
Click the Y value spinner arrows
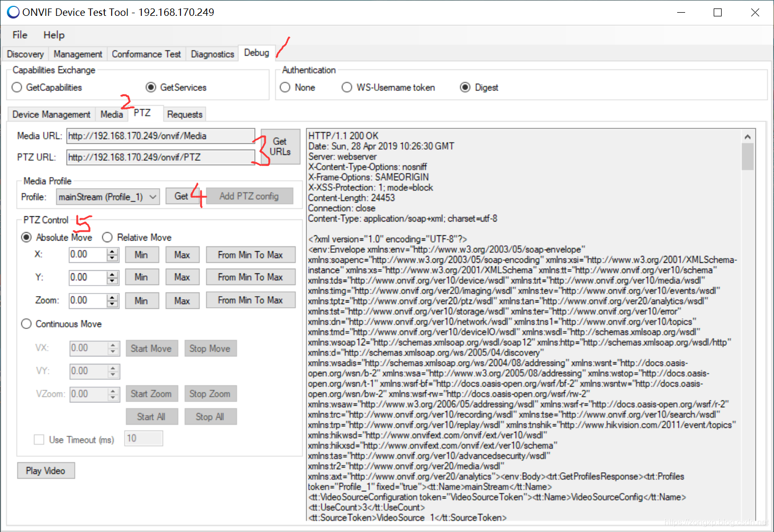(x=112, y=277)
